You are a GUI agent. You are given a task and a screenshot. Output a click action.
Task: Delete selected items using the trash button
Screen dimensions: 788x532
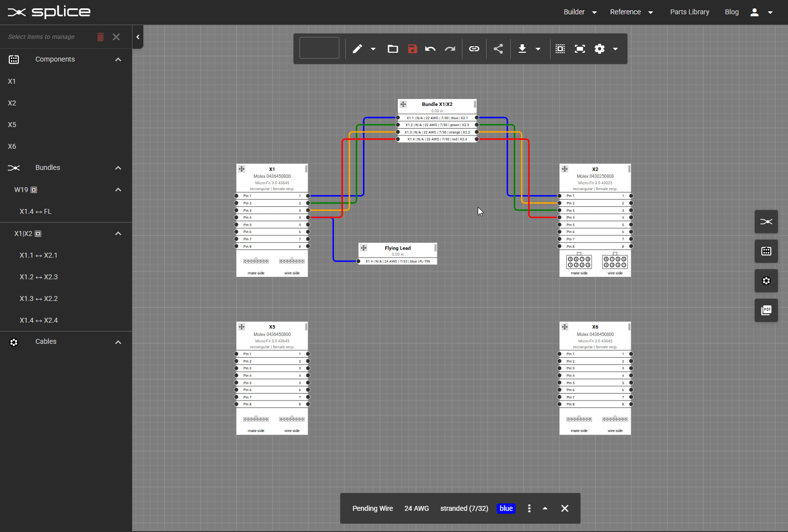100,36
